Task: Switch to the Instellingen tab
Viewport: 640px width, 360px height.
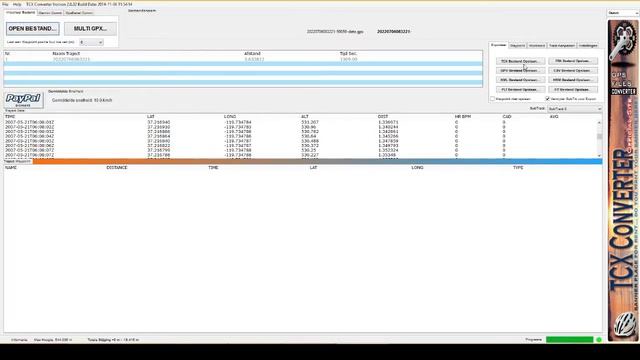Action: (588, 46)
